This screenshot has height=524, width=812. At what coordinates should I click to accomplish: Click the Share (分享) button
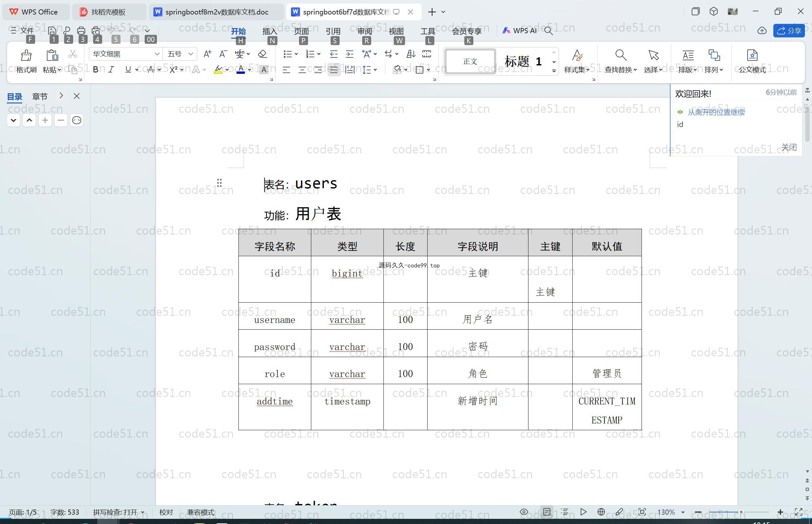click(789, 31)
